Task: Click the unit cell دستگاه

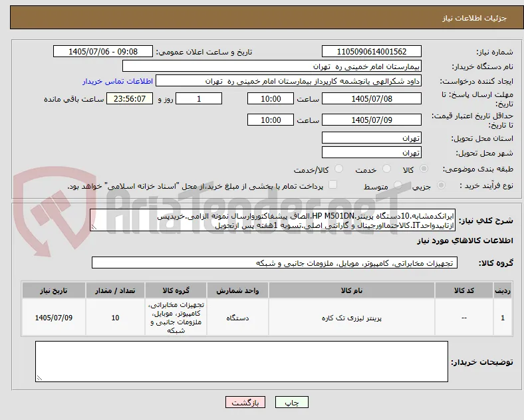Action: pos(237,318)
